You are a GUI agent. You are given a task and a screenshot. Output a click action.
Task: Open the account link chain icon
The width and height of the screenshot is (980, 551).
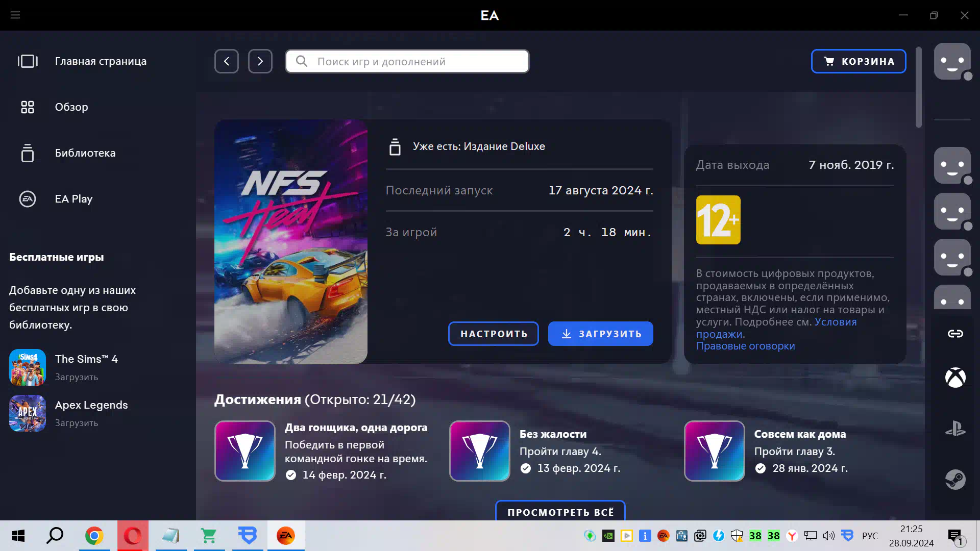coord(955,334)
